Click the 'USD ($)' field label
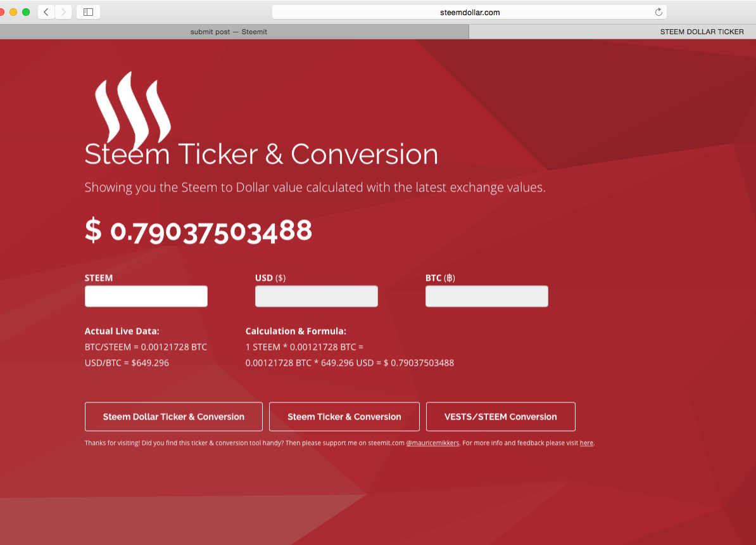This screenshot has height=545, width=756. pos(270,278)
